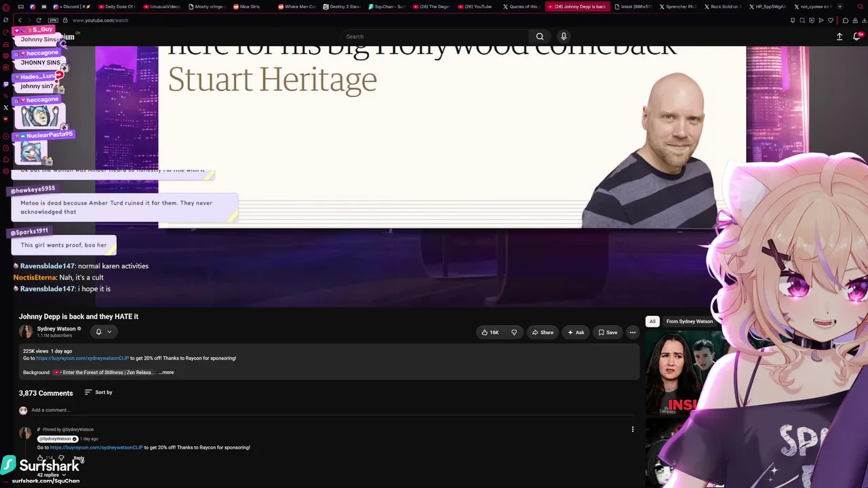Switch to the Quotes of this tab

[x=522, y=7]
